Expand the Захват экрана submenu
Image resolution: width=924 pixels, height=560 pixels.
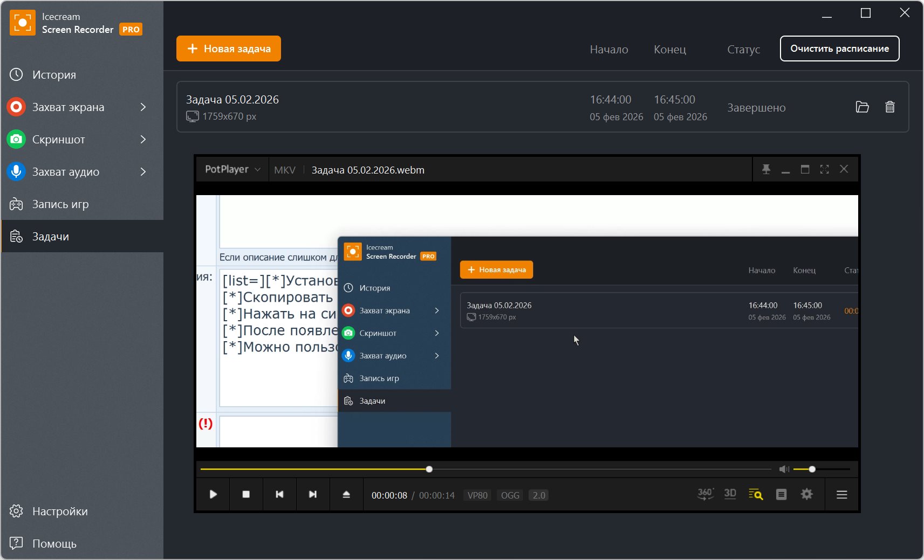[143, 107]
